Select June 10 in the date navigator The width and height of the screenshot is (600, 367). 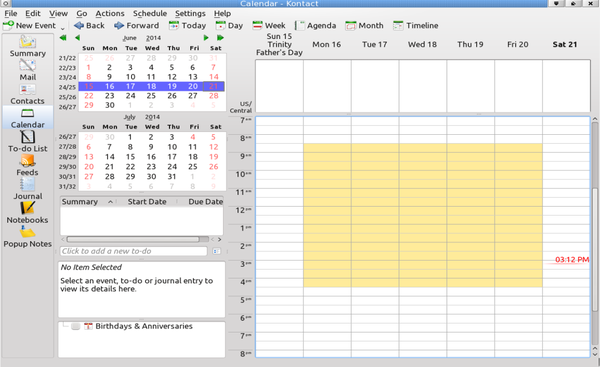130,77
